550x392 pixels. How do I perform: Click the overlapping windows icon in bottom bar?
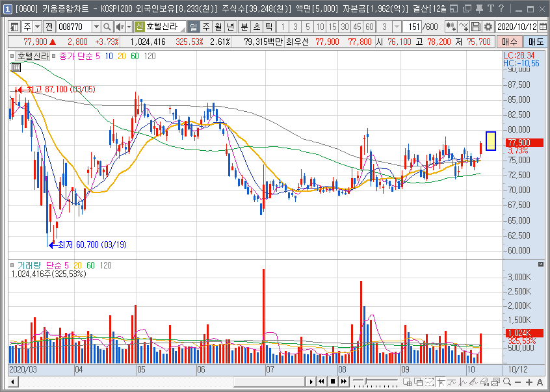(x=418, y=382)
